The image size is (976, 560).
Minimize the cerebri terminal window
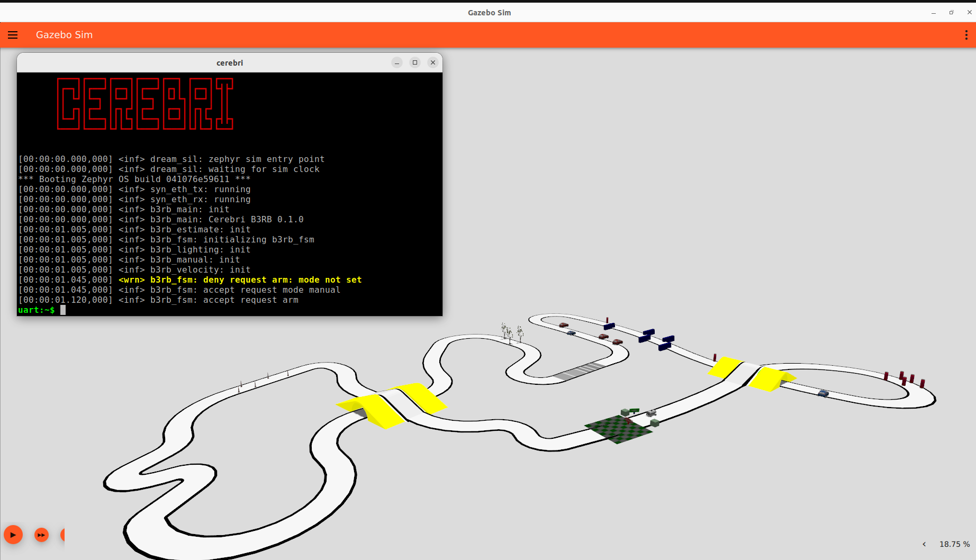click(397, 62)
